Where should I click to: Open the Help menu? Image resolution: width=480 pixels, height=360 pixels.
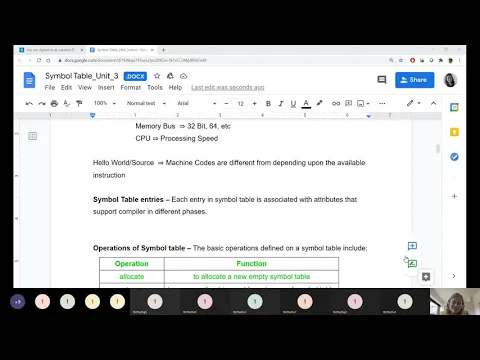pyautogui.click(x=175, y=87)
